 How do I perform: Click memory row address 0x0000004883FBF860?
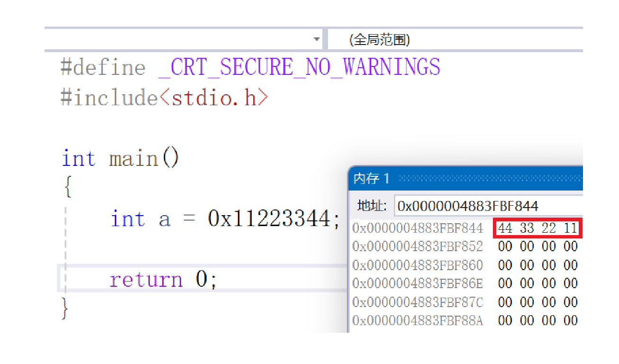click(x=418, y=265)
